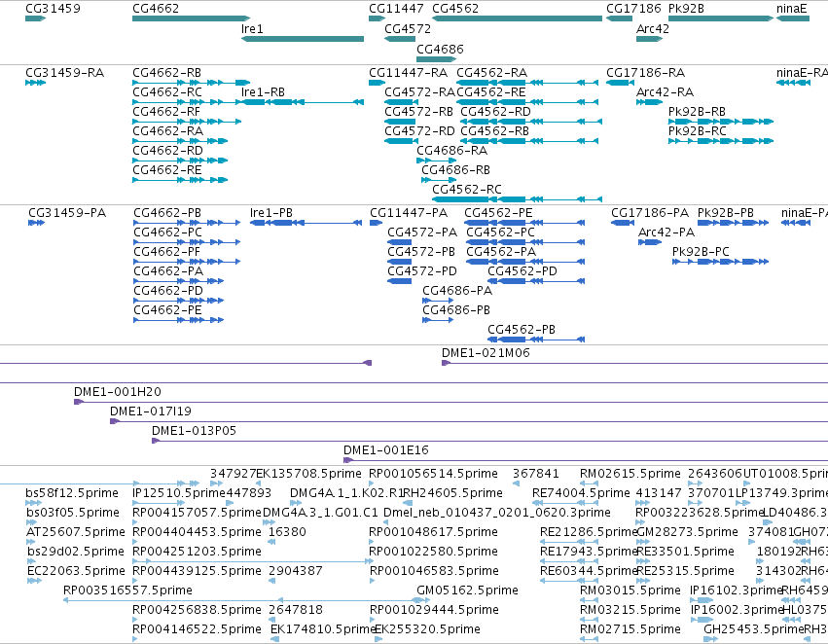Click EST RH24605.5prime label
The image size is (828, 644).
[x=452, y=493]
